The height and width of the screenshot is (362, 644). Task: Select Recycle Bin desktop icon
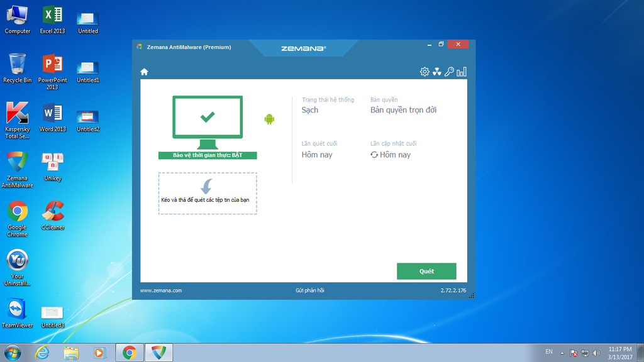click(17, 68)
